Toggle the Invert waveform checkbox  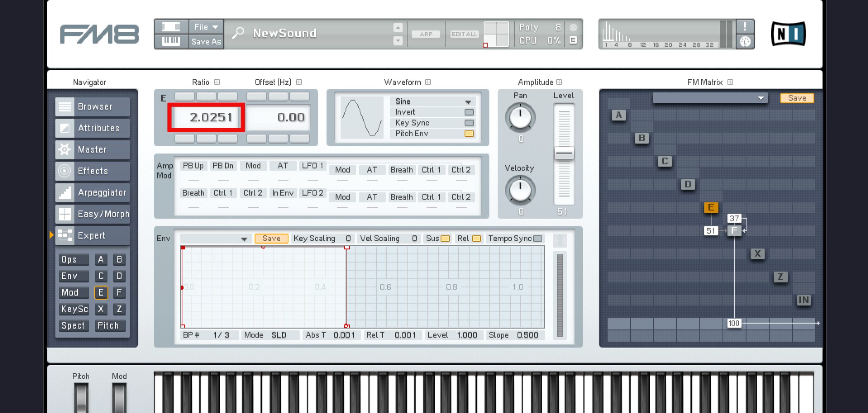click(x=469, y=112)
